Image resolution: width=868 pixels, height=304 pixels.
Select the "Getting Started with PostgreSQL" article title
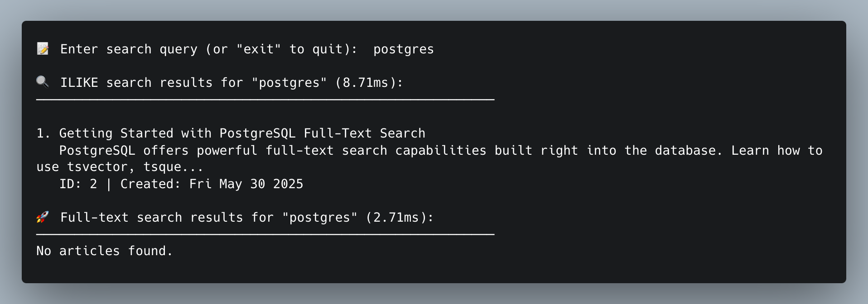(x=242, y=133)
